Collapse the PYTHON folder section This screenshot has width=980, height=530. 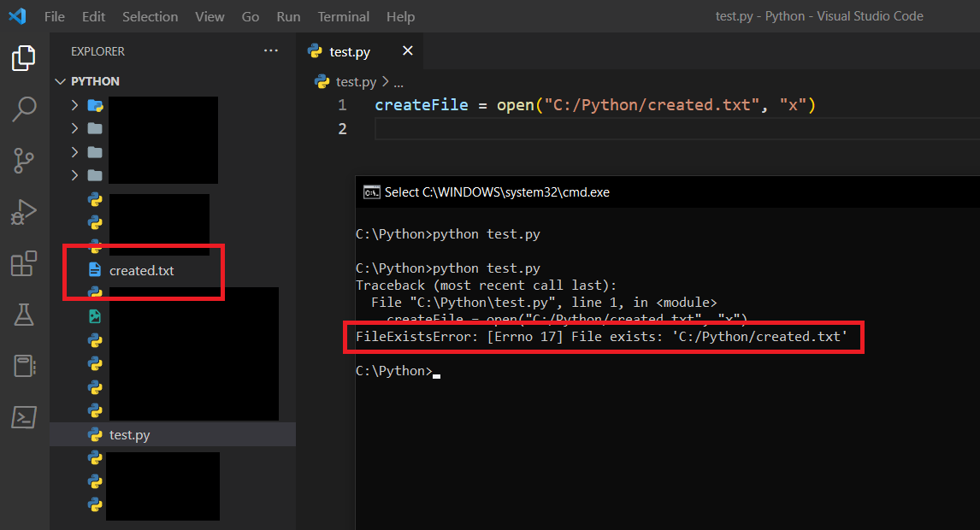pos(60,81)
